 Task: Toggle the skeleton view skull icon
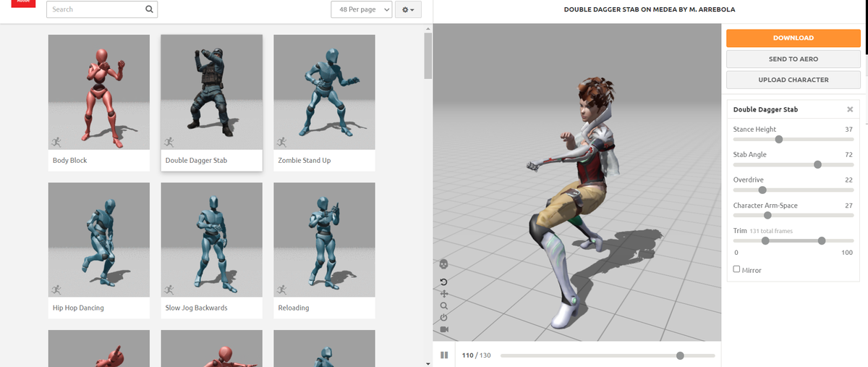(x=444, y=263)
